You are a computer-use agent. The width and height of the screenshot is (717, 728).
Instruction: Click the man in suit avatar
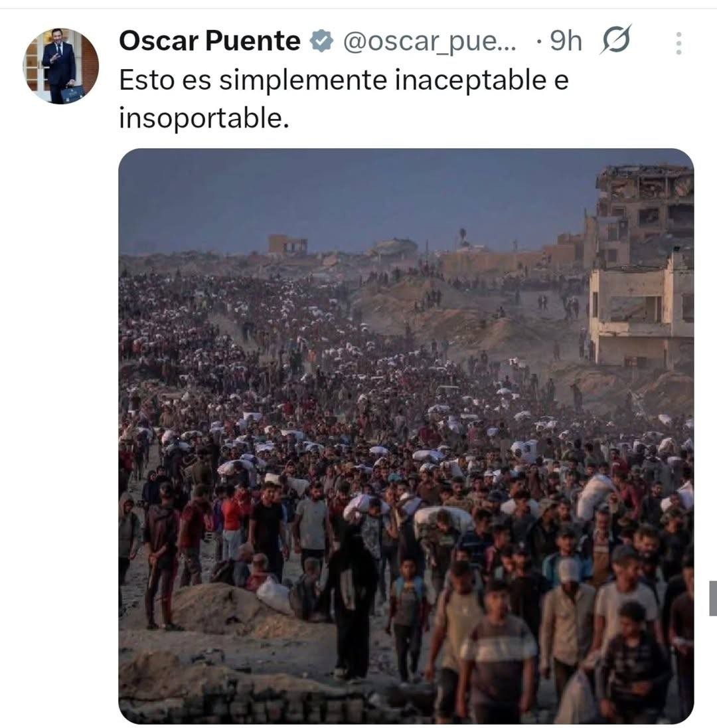point(60,66)
